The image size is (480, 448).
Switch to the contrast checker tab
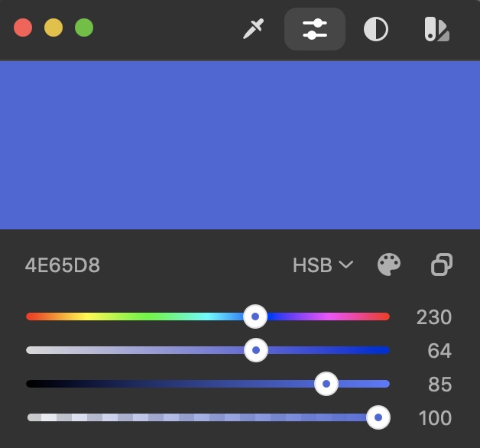376,29
